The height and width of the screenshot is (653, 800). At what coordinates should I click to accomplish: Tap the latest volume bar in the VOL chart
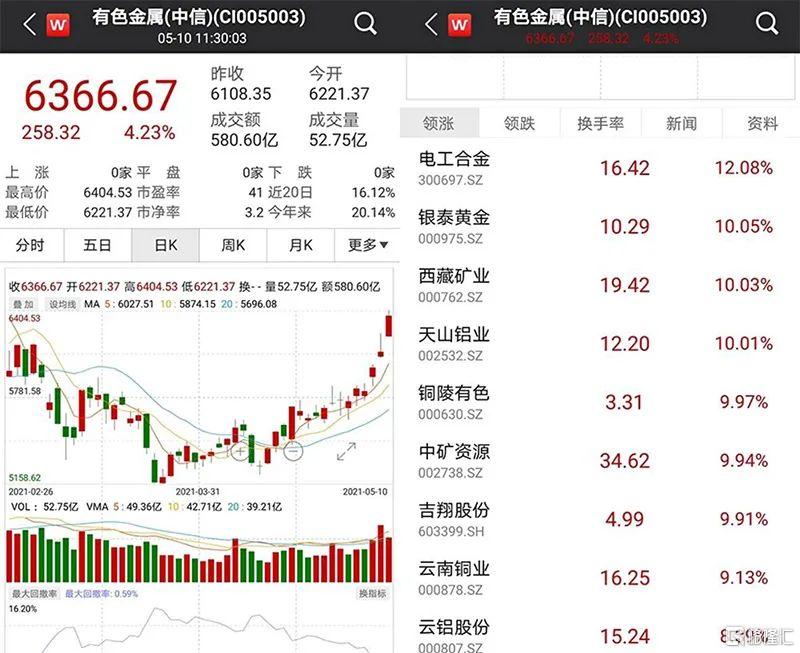click(x=389, y=560)
